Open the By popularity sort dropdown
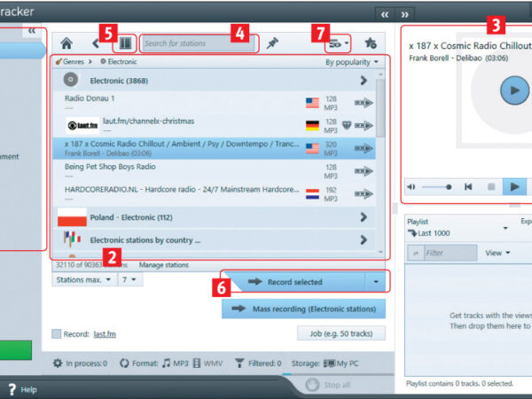 pyautogui.click(x=351, y=62)
